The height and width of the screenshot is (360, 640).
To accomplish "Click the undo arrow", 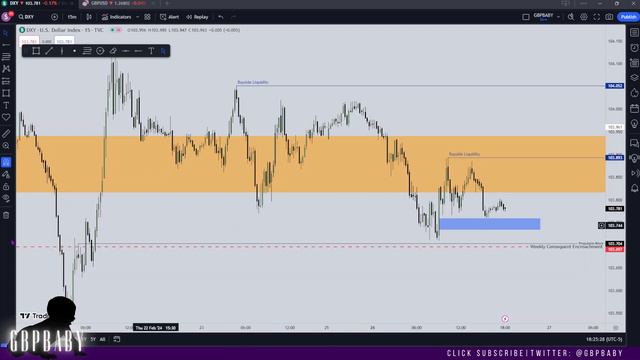I will tap(221, 17).
